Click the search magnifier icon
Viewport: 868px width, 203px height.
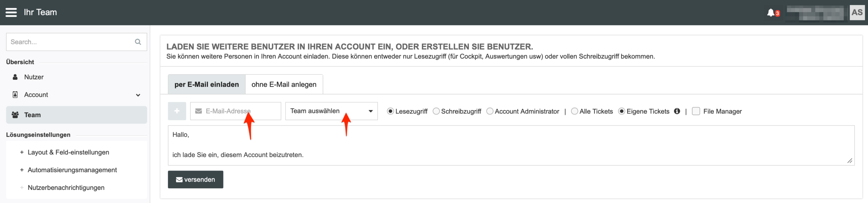[x=138, y=42]
